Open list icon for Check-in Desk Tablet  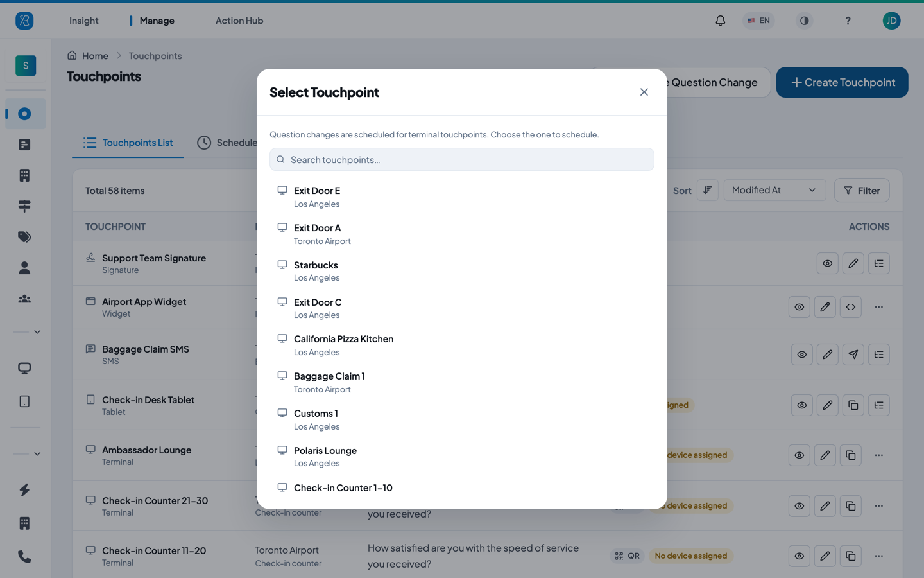(878, 405)
